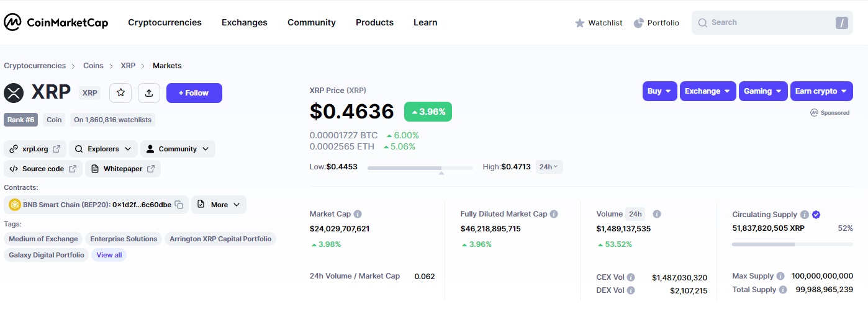Viewport: 868px width, 312px height.
Task: Click the On 1,860,816 watchlists badge
Action: (x=112, y=120)
